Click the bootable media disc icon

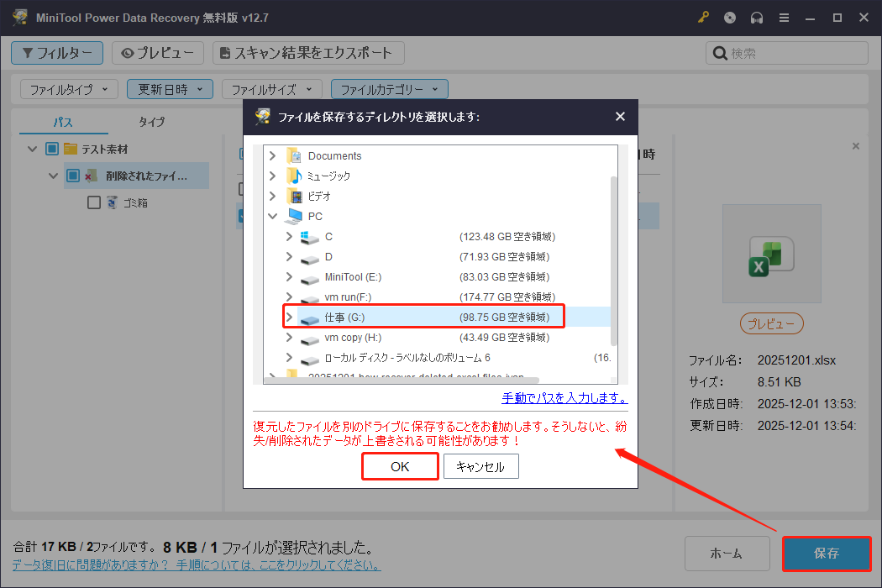point(729,17)
